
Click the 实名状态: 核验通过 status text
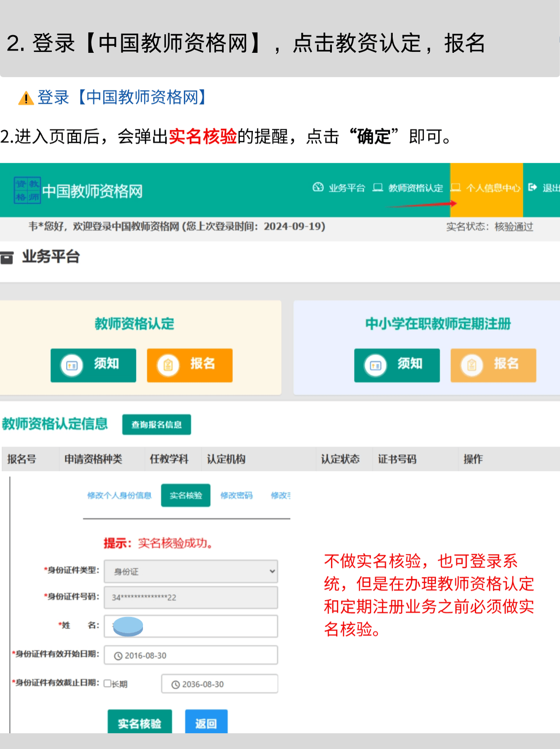tap(490, 227)
